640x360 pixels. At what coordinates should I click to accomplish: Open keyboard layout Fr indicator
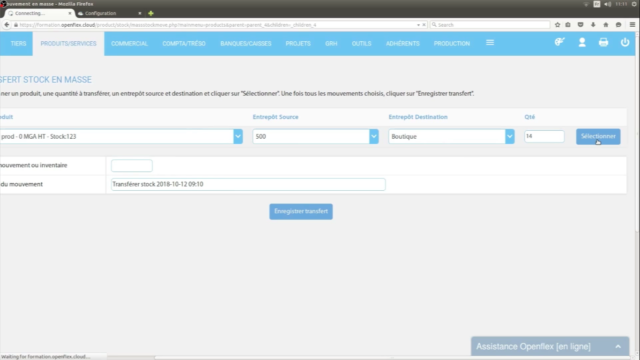[597, 4]
